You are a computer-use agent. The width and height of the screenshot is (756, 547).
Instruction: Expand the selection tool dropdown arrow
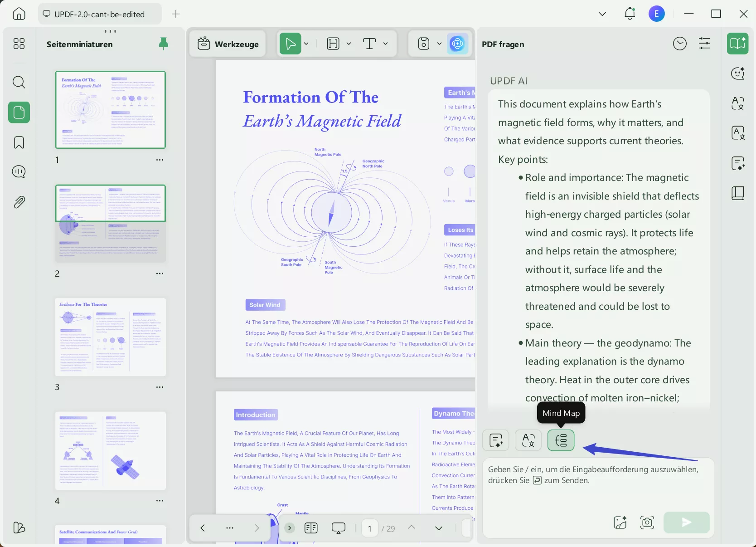[x=306, y=44]
